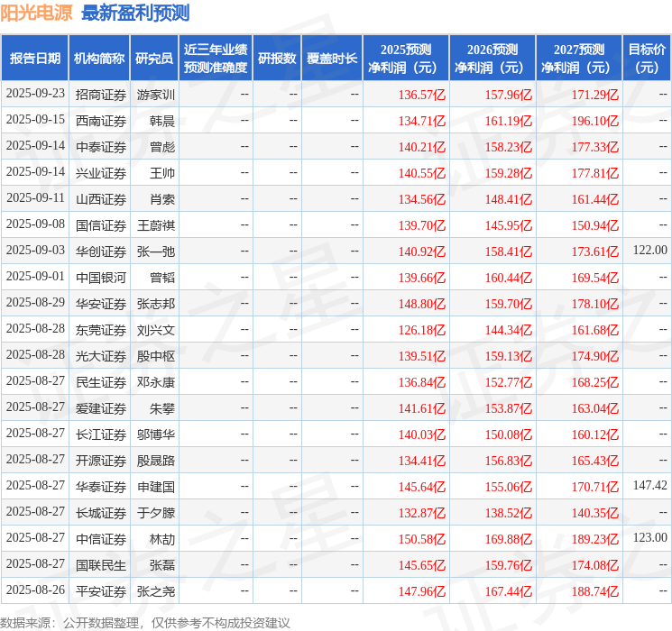Click analyst name 韩晨
The height and width of the screenshot is (631, 672).
pyautogui.click(x=162, y=121)
